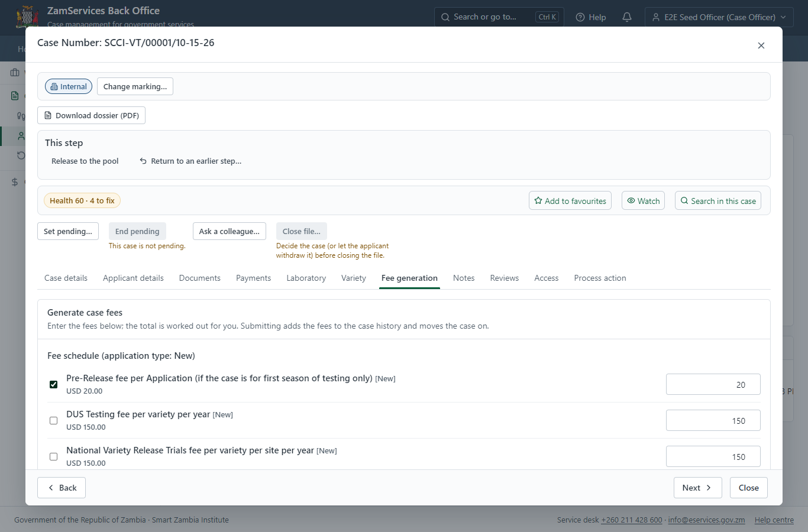The width and height of the screenshot is (808, 532).
Task: Open the Process action tab
Action: [x=600, y=278]
